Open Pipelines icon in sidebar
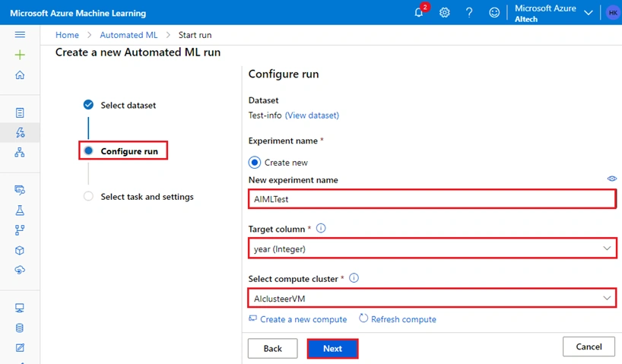This screenshot has height=364, width=622. click(20, 230)
